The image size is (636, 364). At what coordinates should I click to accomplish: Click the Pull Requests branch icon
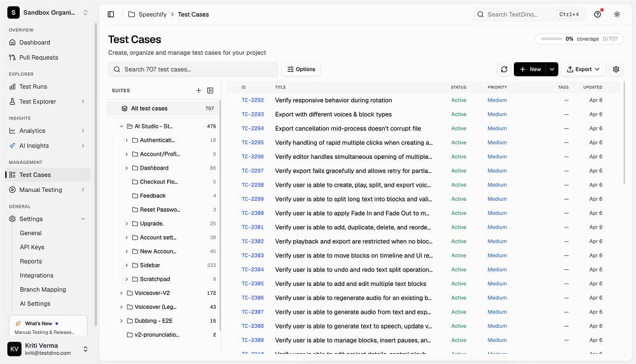(13, 57)
